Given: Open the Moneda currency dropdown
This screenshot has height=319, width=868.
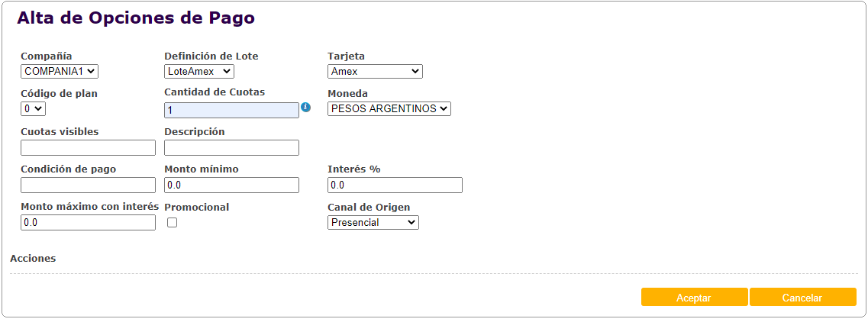Looking at the screenshot, I should click(x=389, y=108).
